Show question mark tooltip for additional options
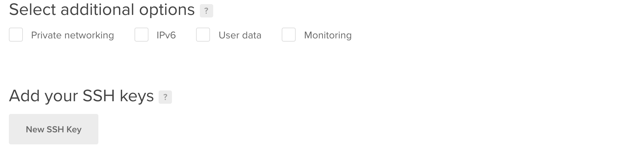Image resolution: width=644 pixels, height=152 pixels. coord(206,11)
